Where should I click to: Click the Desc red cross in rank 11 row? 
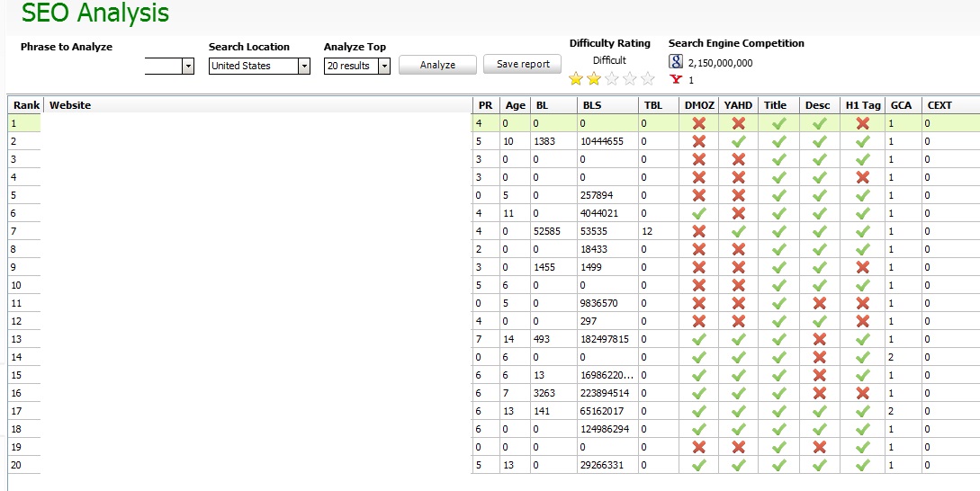click(x=820, y=304)
